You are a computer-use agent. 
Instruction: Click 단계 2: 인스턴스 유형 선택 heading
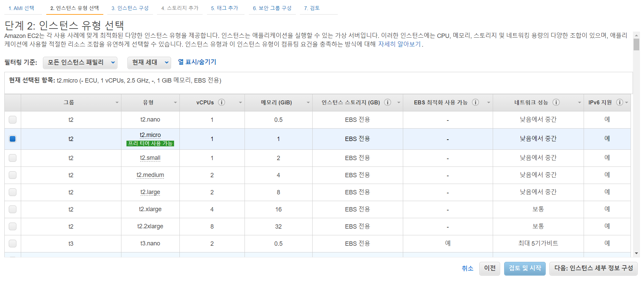click(64, 25)
